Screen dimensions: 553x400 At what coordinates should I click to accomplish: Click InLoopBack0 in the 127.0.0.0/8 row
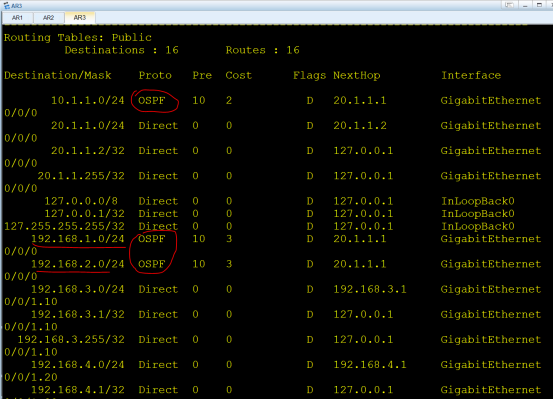[x=478, y=201]
